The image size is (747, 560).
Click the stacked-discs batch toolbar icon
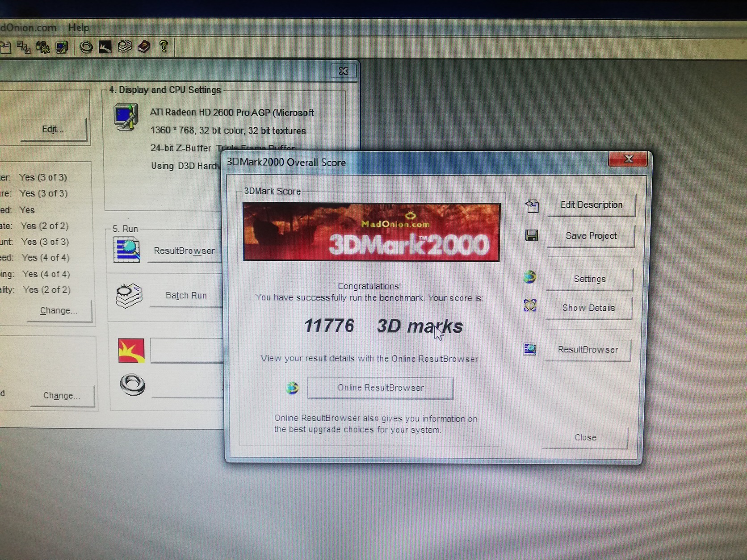tap(125, 47)
